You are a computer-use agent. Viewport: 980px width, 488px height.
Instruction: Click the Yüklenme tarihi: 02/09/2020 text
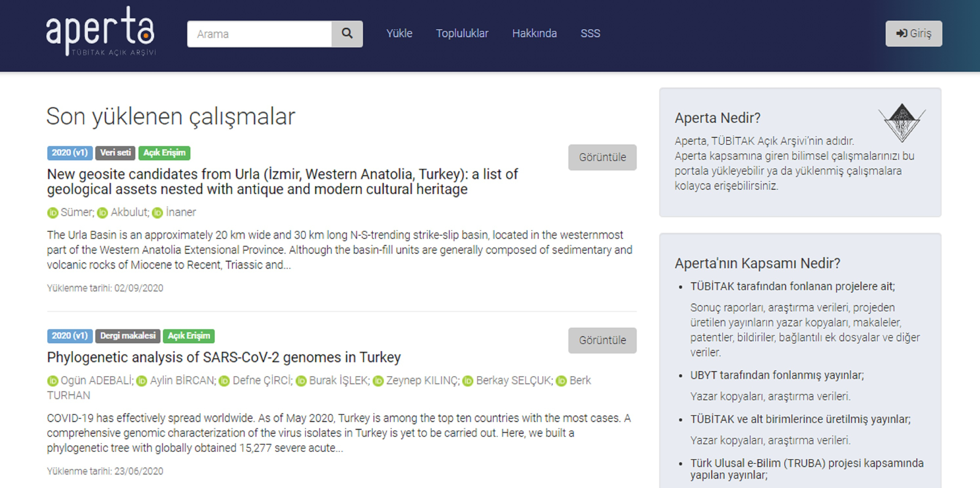point(105,288)
